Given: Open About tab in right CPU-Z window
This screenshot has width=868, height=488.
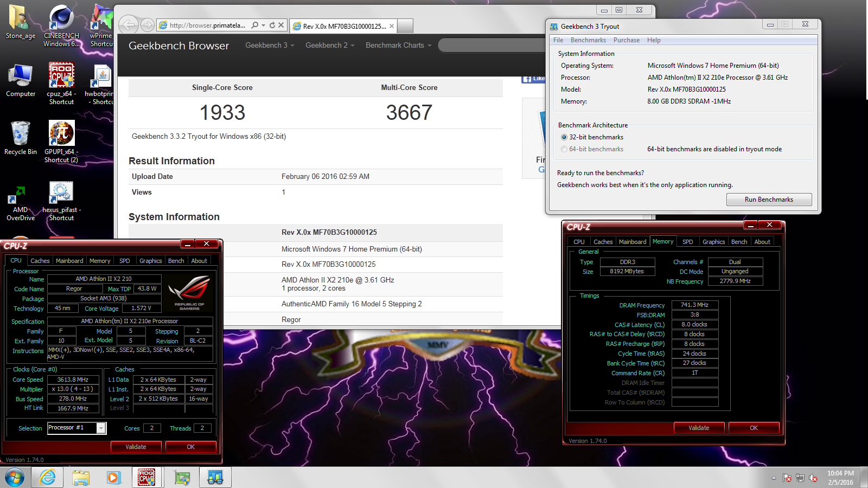Looking at the screenshot, I should click(762, 242).
